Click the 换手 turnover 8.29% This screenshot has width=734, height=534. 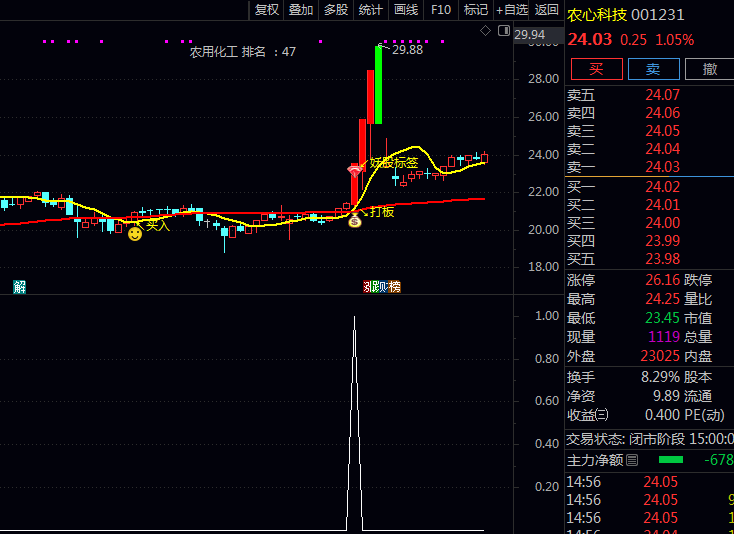coord(661,377)
